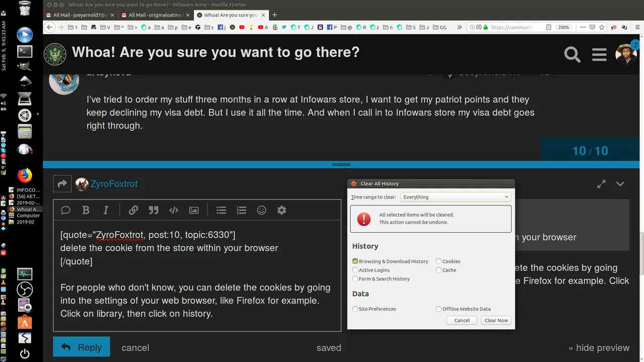Screen dimensions: 644x362
Task: Click the quote whole post speech bubble icon
Action: tap(65, 210)
